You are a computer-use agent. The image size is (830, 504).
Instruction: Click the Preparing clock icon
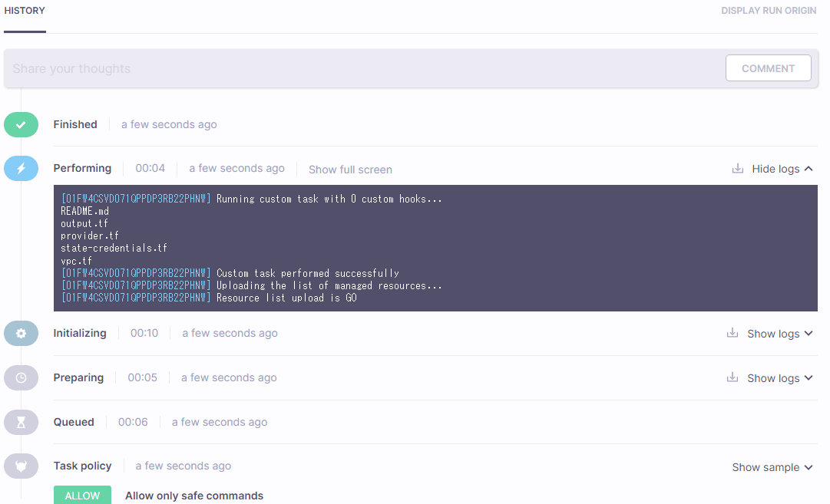click(x=21, y=377)
